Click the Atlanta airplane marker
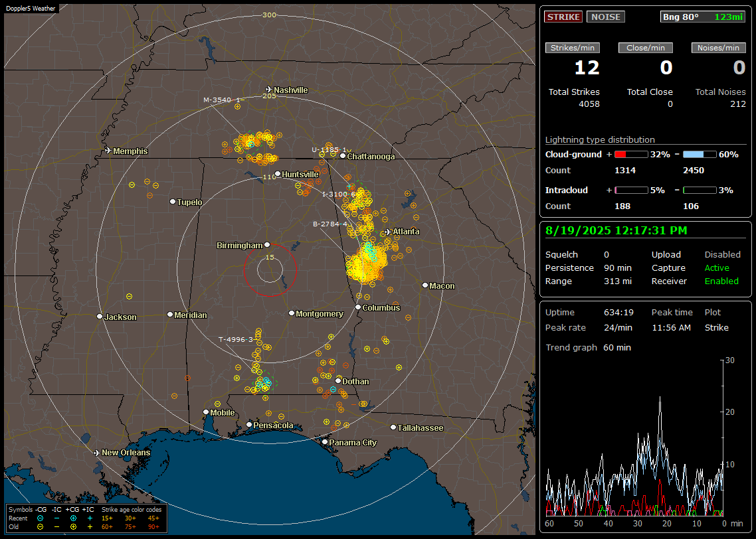Screen dimensions: 756x539 [x=388, y=232]
